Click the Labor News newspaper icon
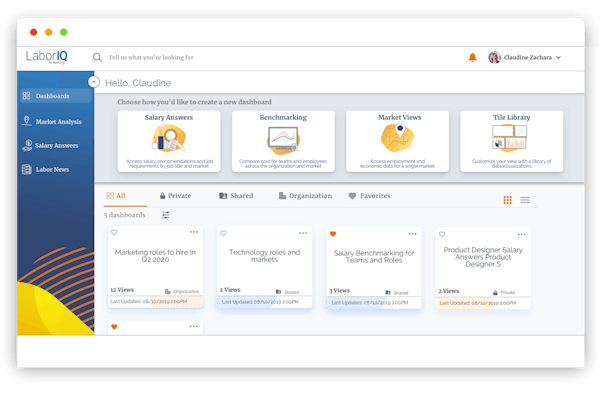The image size is (600, 394). point(26,169)
